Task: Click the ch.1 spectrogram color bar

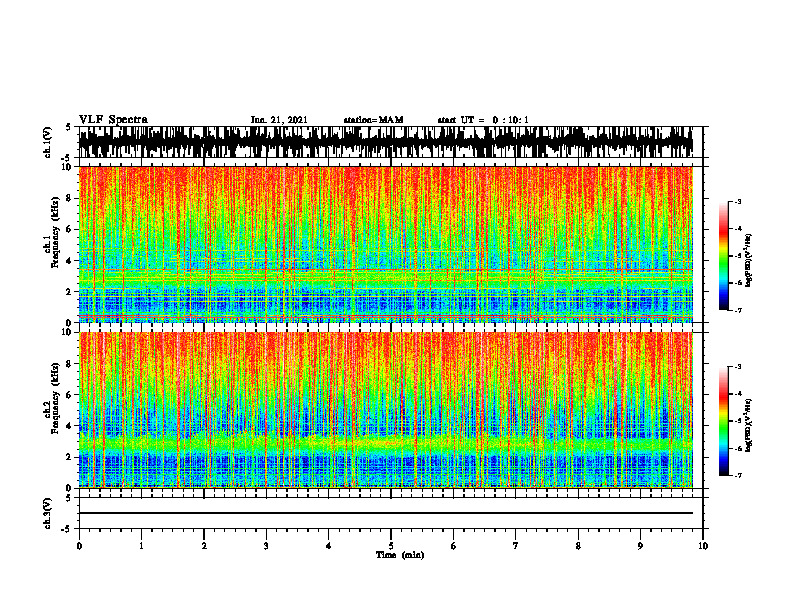Action: pyautogui.click(x=723, y=256)
